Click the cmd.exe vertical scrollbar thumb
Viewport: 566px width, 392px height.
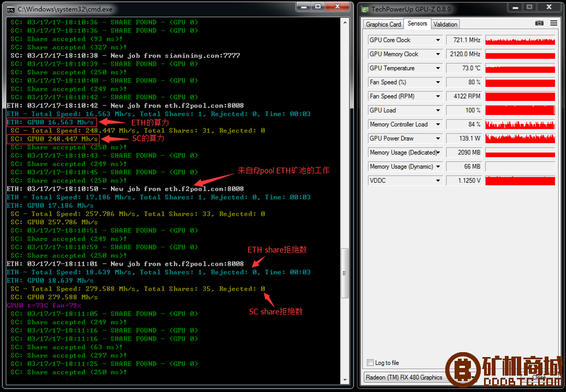coord(345,273)
